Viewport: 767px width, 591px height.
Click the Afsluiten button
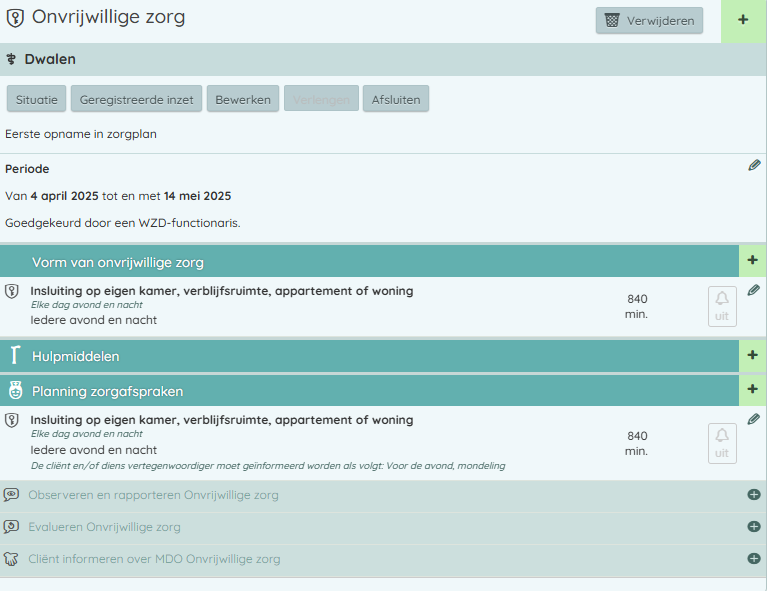coord(396,99)
